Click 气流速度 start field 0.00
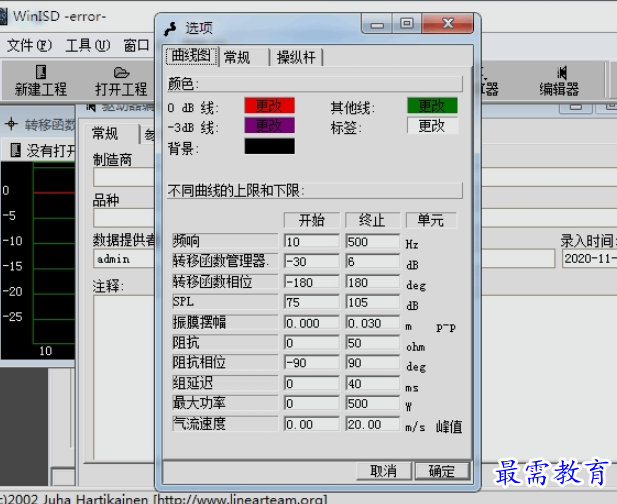The width and height of the screenshot is (617, 504). click(x=311, y=424)
